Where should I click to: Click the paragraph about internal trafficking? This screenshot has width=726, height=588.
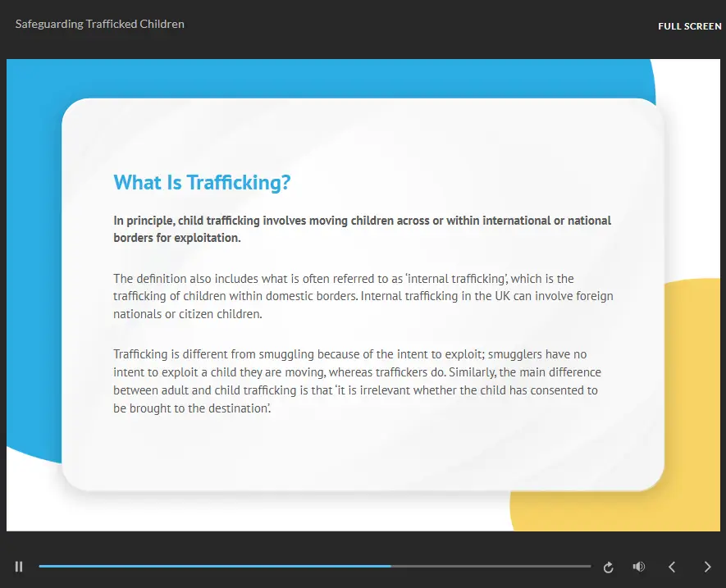coord(363,296)
